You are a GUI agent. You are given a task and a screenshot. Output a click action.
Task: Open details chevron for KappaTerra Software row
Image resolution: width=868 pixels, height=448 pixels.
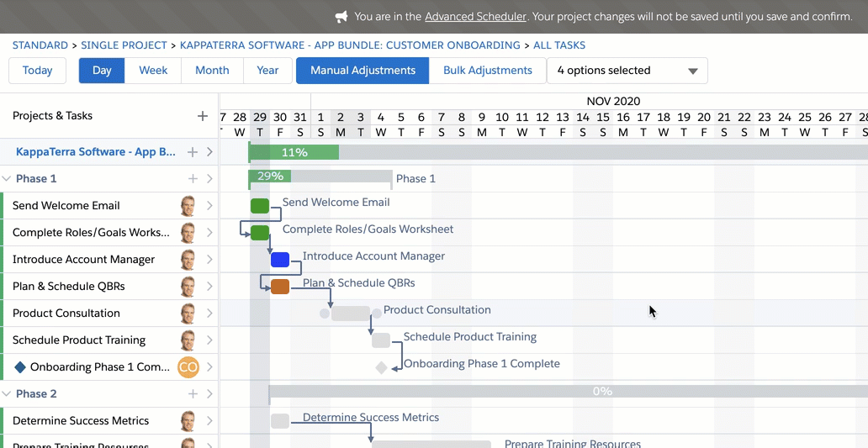tap(209, 152)
